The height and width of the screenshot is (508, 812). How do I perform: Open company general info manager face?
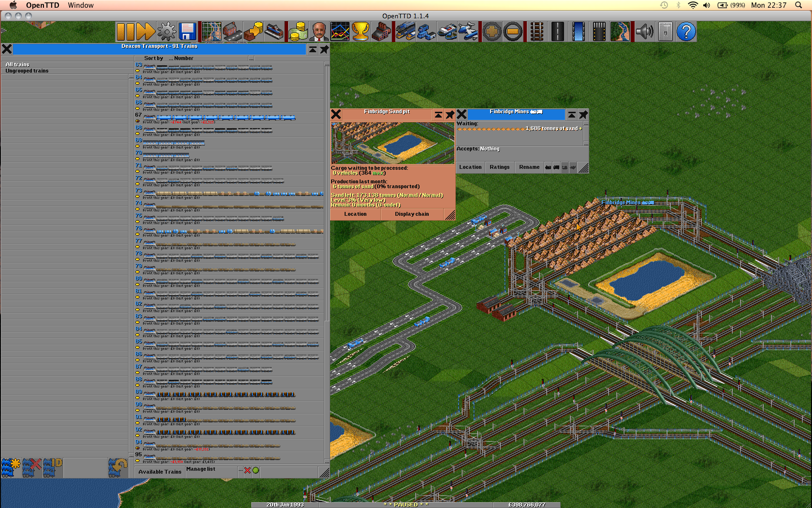click(319, 32)
